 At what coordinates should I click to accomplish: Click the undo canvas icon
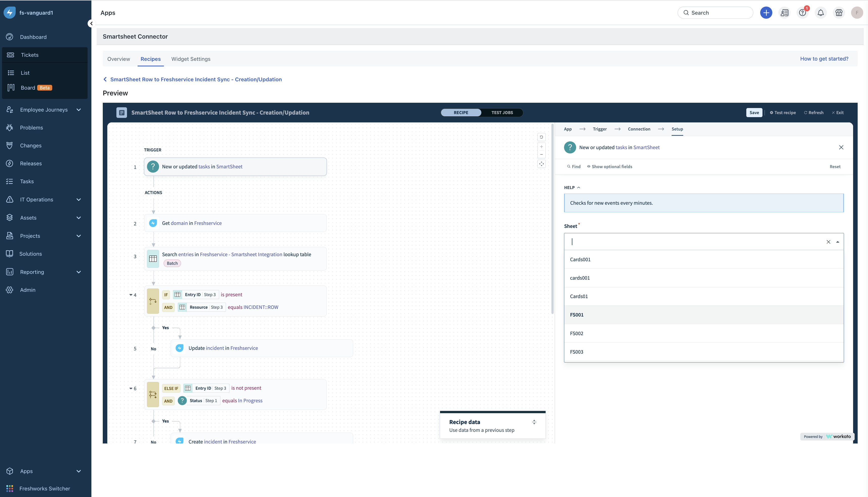[541, 137]
